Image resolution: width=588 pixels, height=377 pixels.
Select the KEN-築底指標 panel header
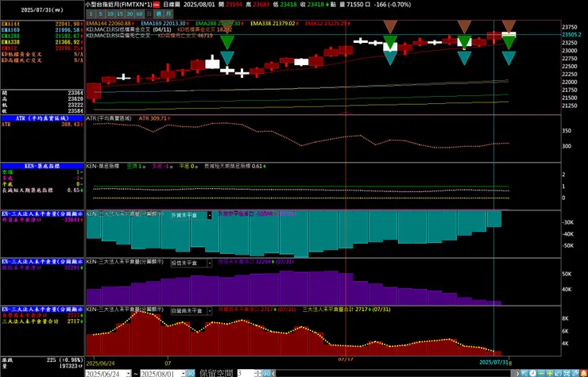[42, 166]
